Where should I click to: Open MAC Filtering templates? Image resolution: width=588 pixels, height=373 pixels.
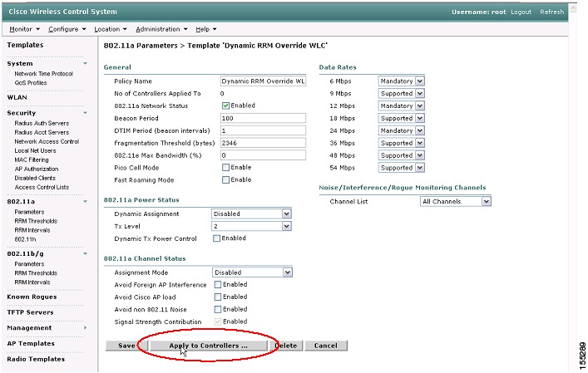(32, 160)
